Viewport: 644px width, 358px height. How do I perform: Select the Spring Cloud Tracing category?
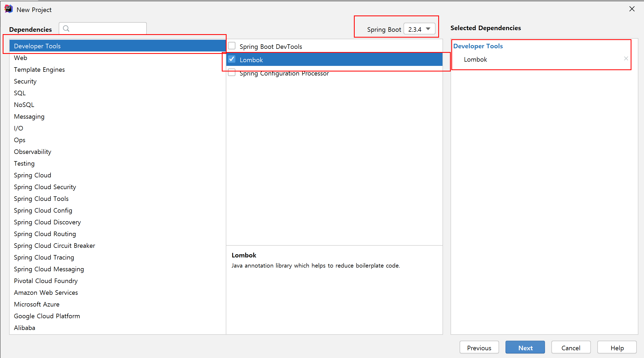point(118,257)
